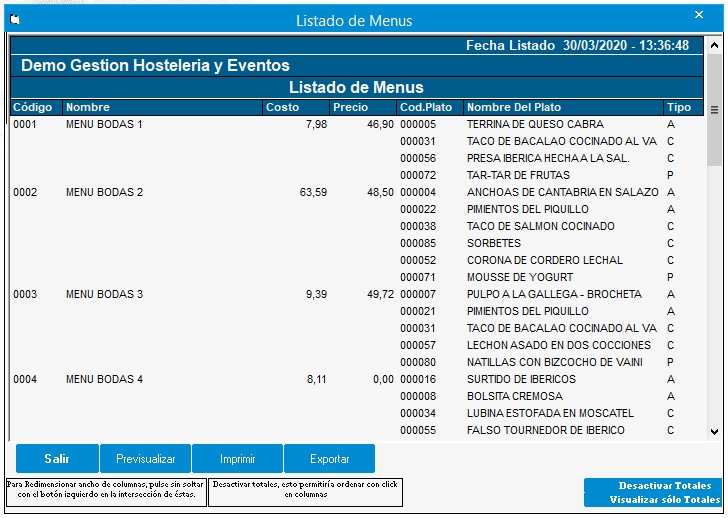Select LUBINA ESTOFADA EN MOSCATEL row
The width and height of the screenshot is (728, 518).
[550, 413]
